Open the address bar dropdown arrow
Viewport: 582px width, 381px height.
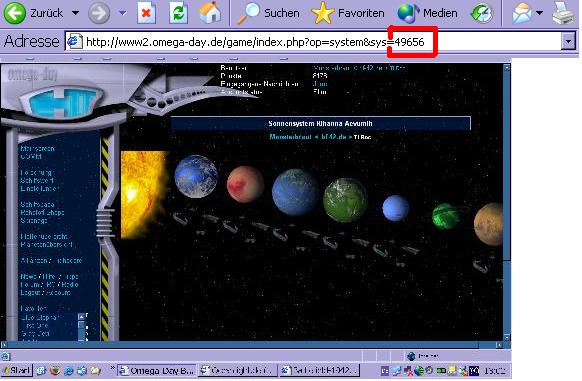point(568,42)
